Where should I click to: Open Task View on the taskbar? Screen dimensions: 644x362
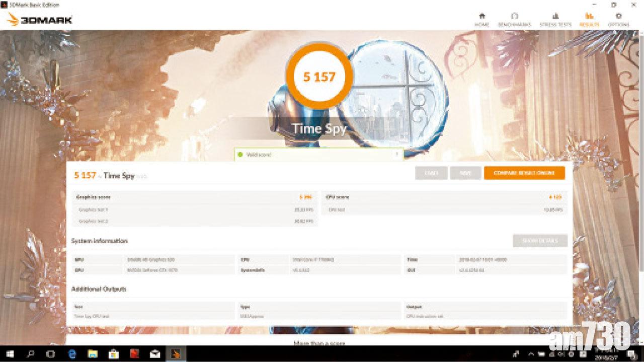tap(51, 353)
